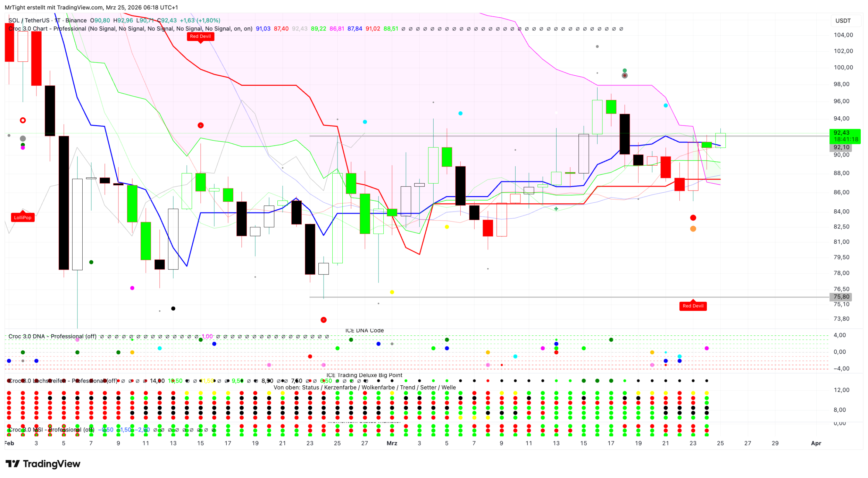The image size is (868, 478).
Task: Click the Mrz date label on time axis
Action: tap(392, 443)
